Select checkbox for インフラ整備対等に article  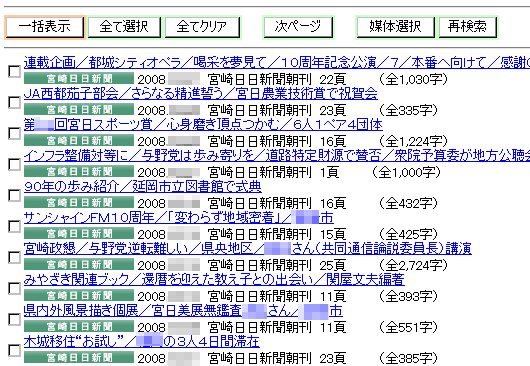point(14,164)
